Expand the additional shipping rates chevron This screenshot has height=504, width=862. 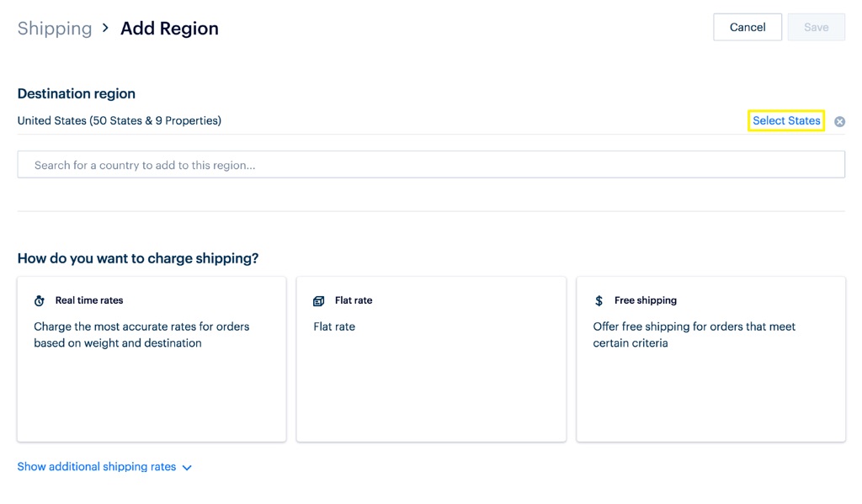click(187, 468)
